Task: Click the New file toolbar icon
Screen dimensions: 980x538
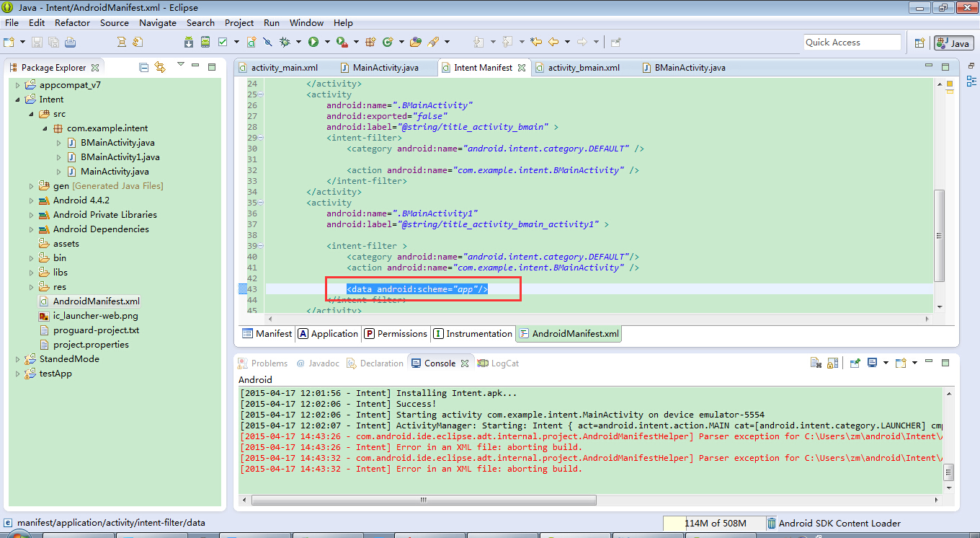Action: 10,42
